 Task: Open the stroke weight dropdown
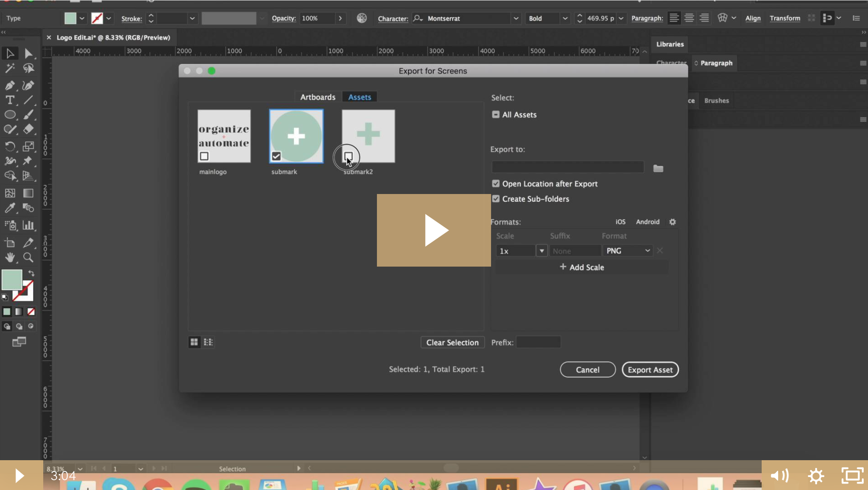(x=192, y=18)
